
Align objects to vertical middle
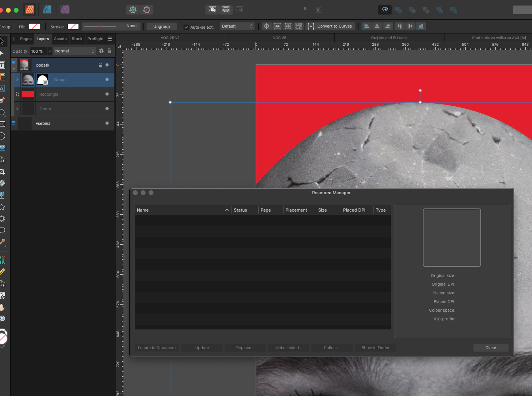pos(411,26)
